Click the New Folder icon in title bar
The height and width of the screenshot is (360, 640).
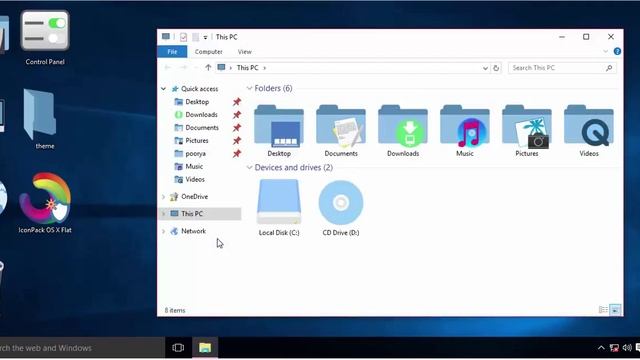[x=196, y=37]
